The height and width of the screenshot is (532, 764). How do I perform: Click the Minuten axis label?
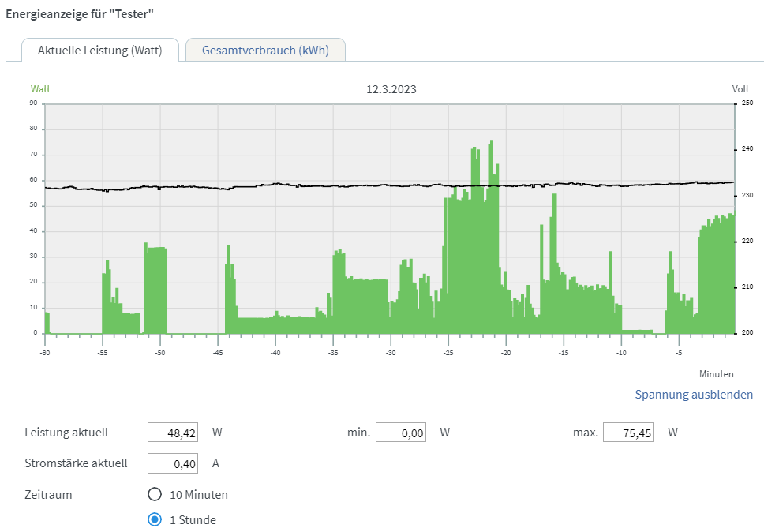(717, 374)
